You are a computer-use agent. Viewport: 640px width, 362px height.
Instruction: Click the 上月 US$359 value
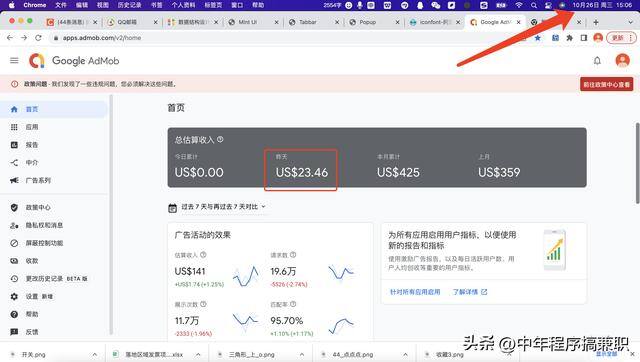[499, 172]
